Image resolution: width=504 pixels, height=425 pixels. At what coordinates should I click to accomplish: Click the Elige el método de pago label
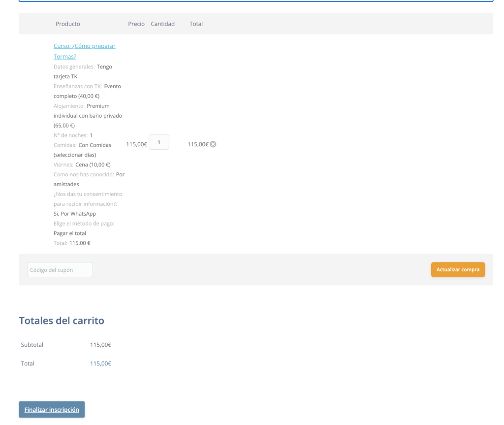click(84, 223)
